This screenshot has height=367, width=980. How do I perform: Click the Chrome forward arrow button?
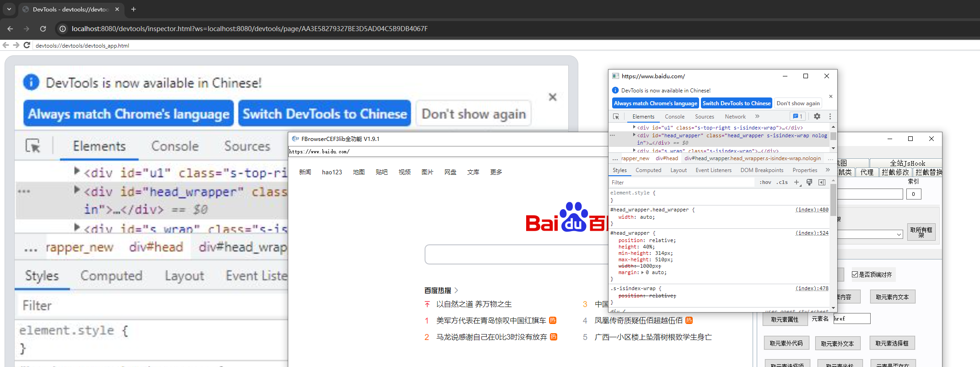tap(27, 28)
